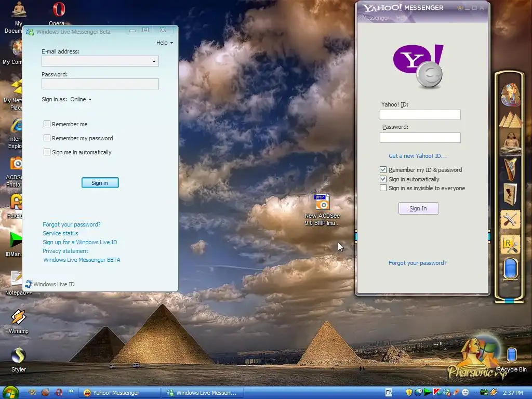
Task: Open Get a new Yahoo! ID link
Action: (x=418, y=156)
